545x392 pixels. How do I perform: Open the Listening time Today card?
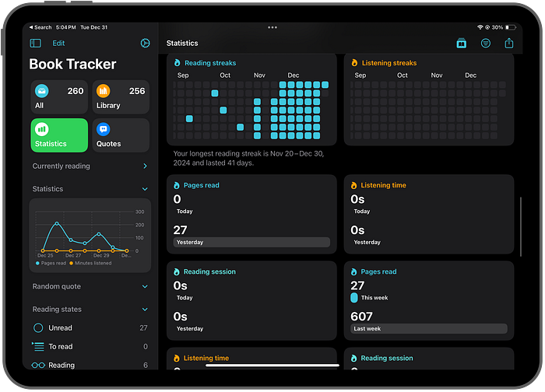pos(429,214)
